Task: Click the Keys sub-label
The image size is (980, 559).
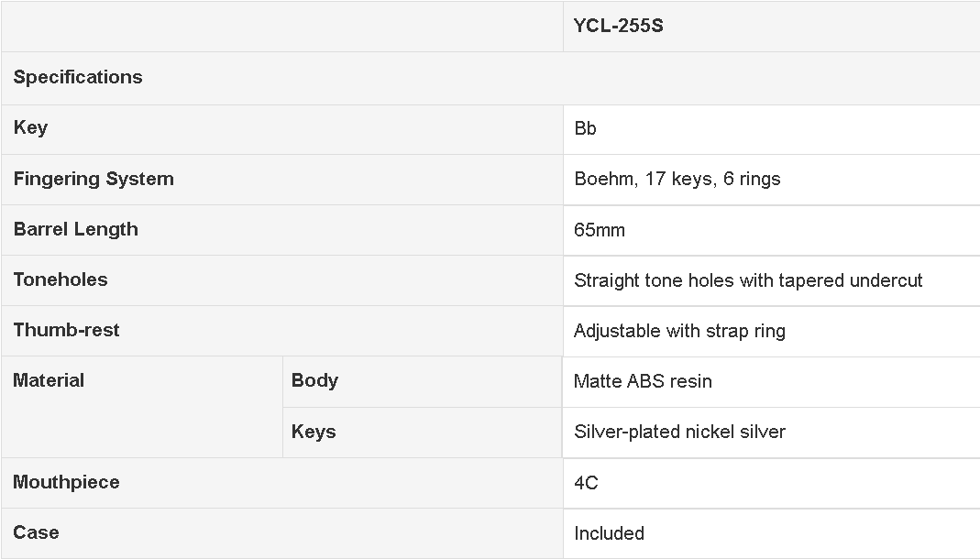Action: pyautogui.click(x=314, y=433)
